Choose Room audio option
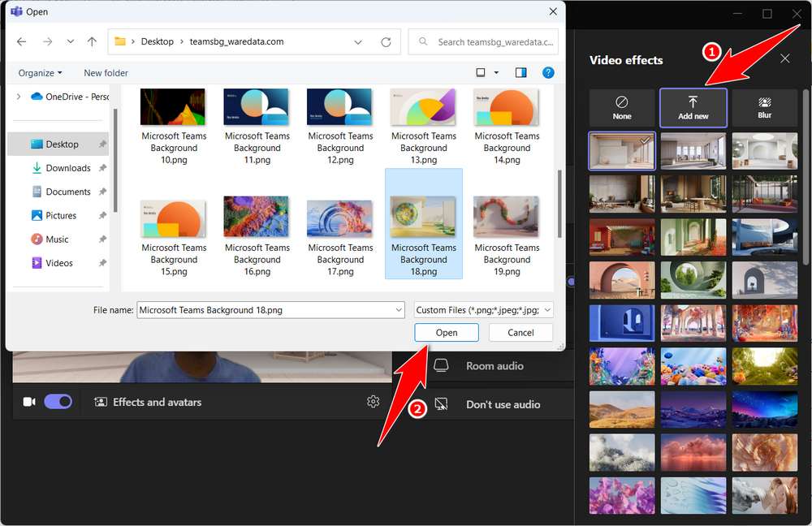This screenshot has width=812, height=526. [495, 366]
